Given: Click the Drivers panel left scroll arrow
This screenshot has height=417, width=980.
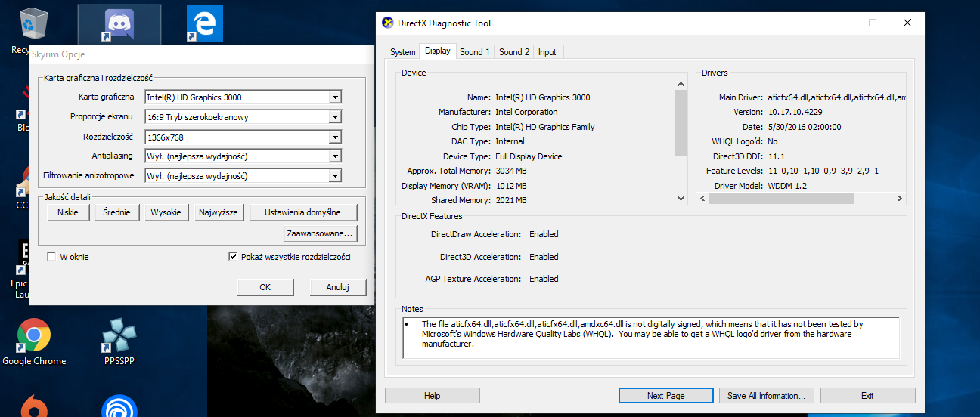Looking at the screenshot, I should pos(702,198).
